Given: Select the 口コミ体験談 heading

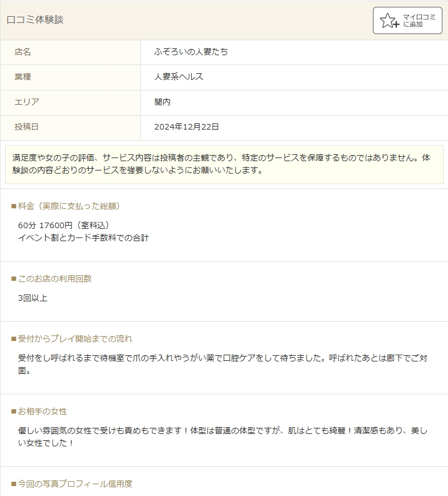Looking at the screenshot, I should pos(35,20).
